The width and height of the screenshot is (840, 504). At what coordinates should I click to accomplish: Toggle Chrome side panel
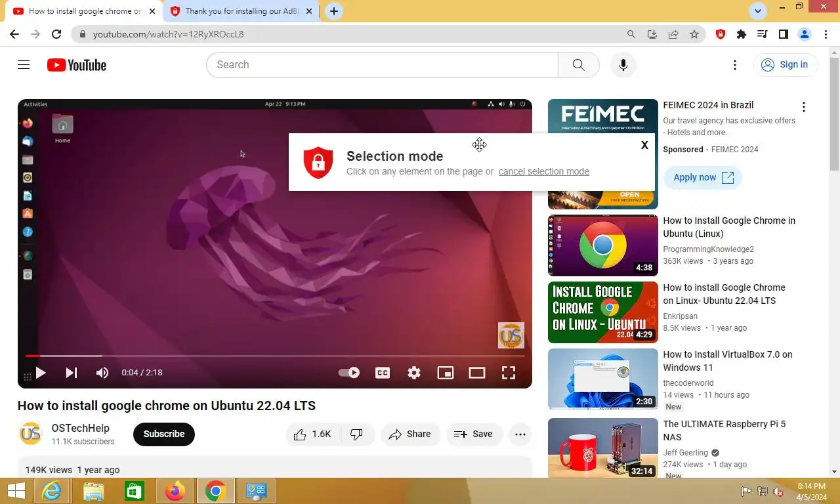[784, 34]
